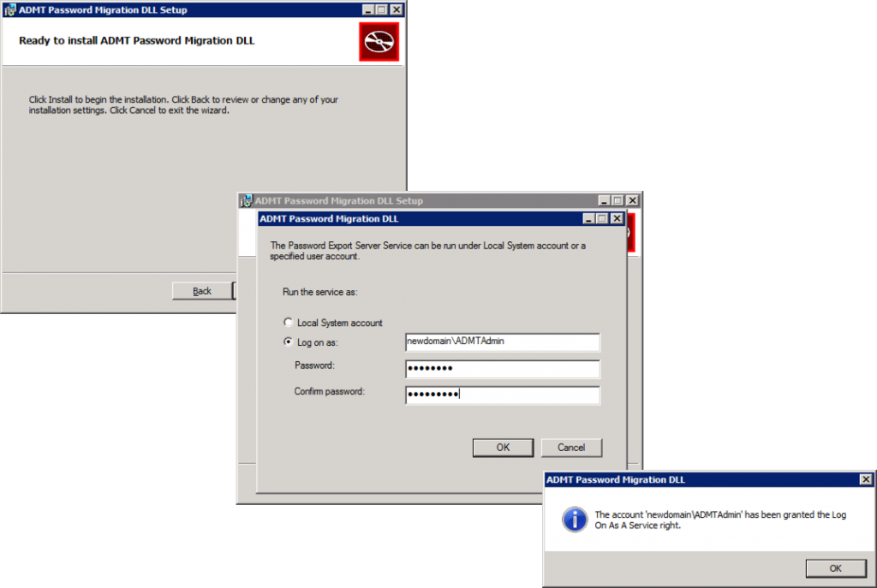
Task: Click OK to confirm the service account
Action: (503, 447)
